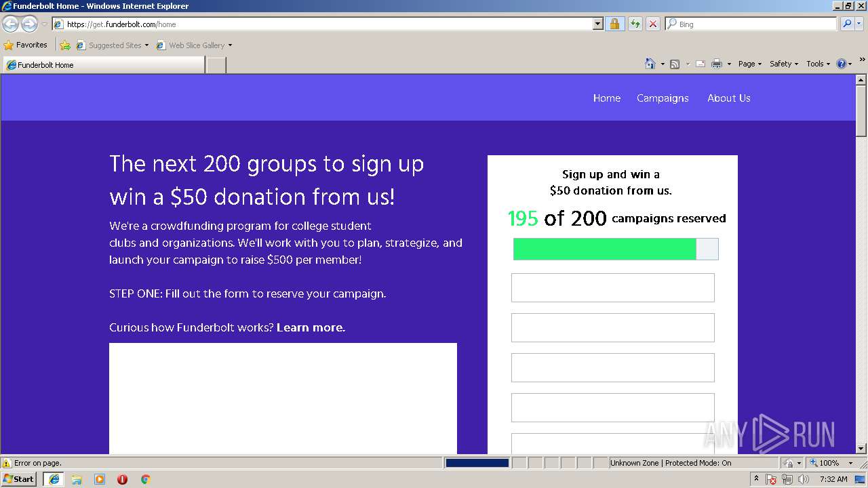Image resolution: width=868 pixels, height=488 pixels.
Task: Click the Stop loading X icon
Action: pyautogui.click(x=652, y=24)
